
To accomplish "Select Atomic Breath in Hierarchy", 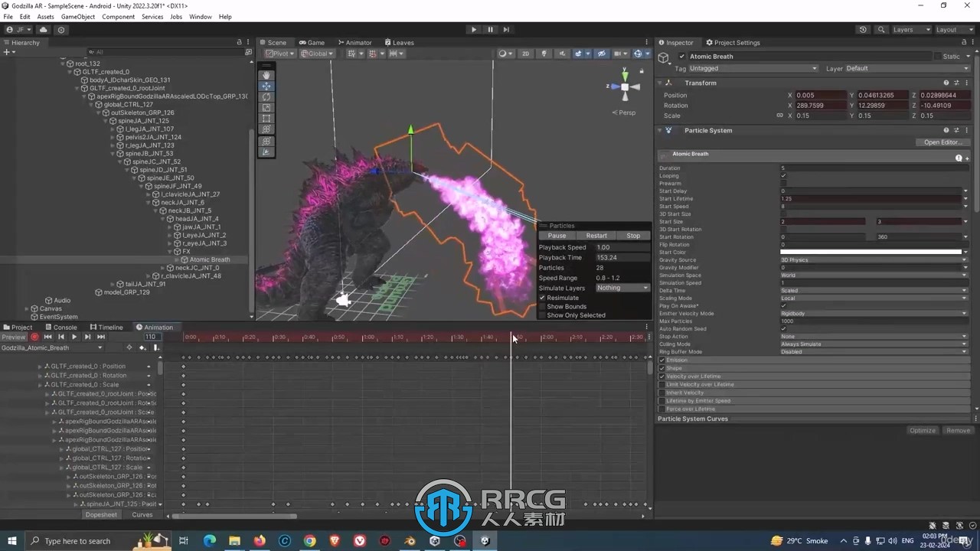I will click(210, 259).
